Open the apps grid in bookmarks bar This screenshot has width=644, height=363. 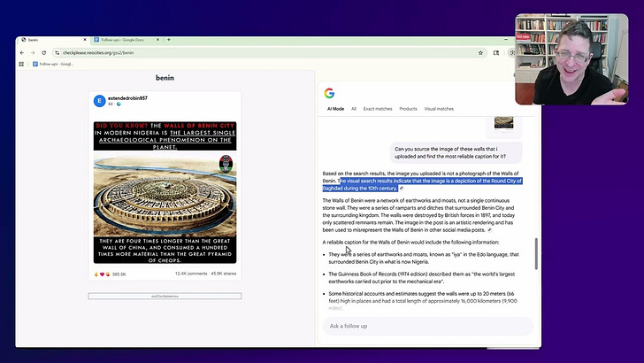coord(21,64)
